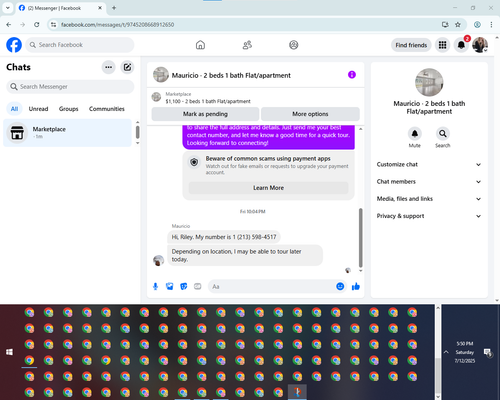
Task: Select the Communities chats filter
Action: click(107, 109)
